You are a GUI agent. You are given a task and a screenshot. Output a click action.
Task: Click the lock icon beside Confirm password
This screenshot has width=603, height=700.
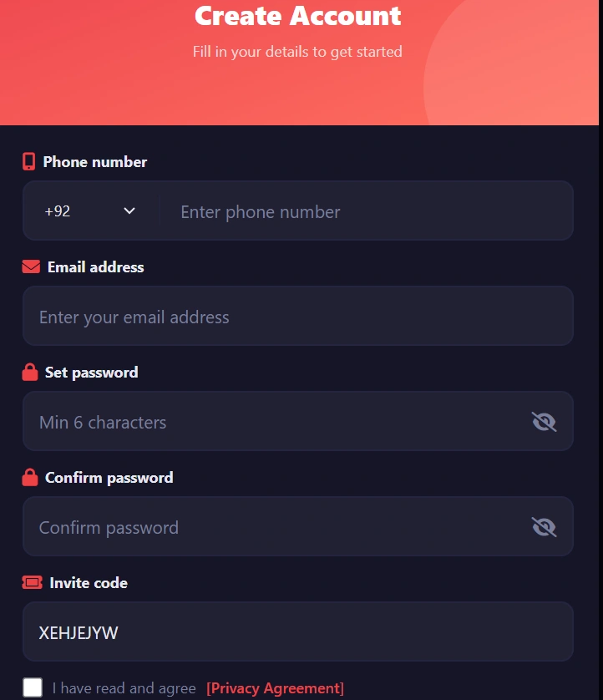[30, 478]
